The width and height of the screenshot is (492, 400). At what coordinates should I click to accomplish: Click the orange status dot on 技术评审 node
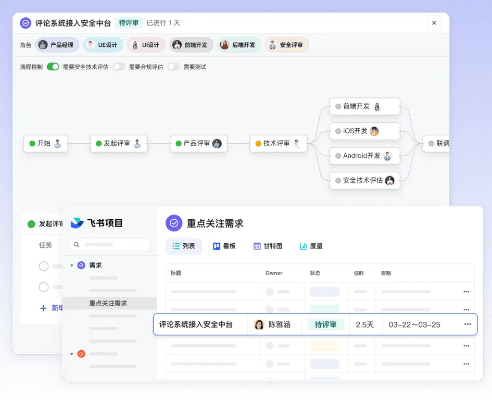pos(258,143)
